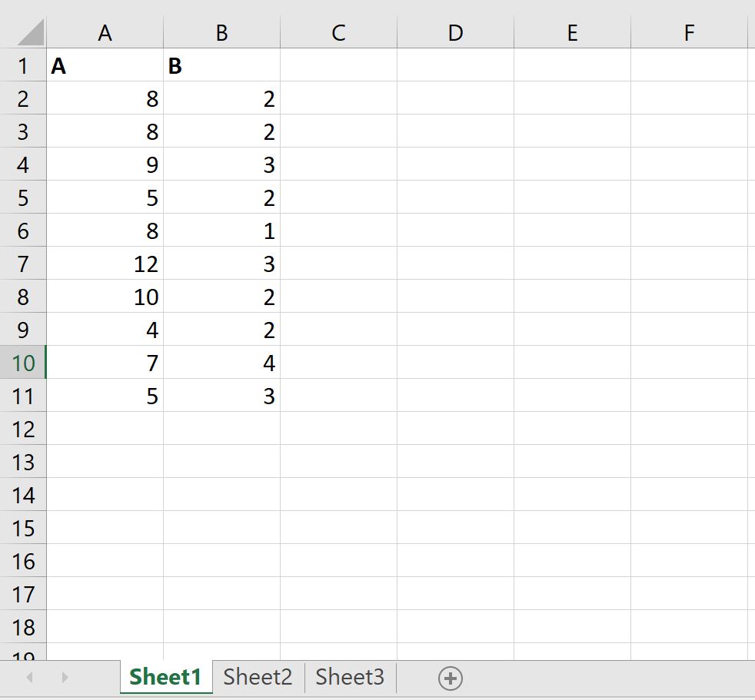Select the active Sheet1 tab

(x=165, y=676)
